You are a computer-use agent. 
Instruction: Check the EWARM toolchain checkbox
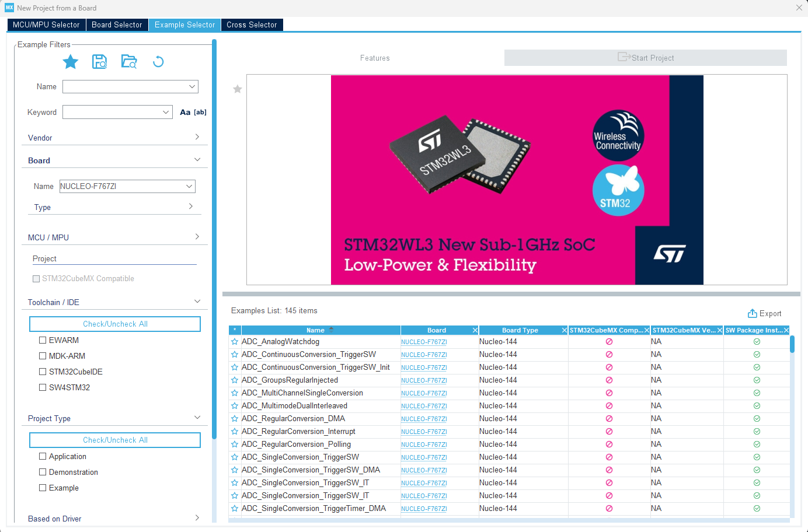coord(43,340)
